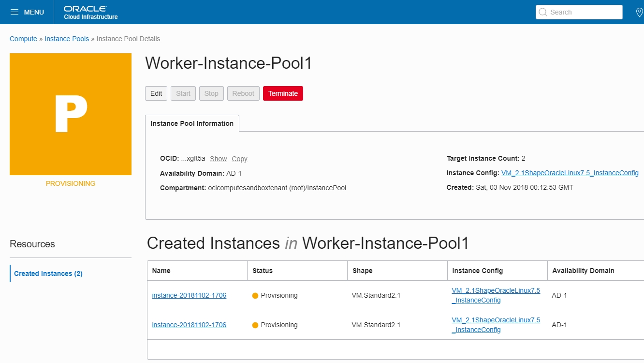Open the VM_2.1ShapeOracleLinux7.5_InstanceConfig link in pool information

[570, 172]
